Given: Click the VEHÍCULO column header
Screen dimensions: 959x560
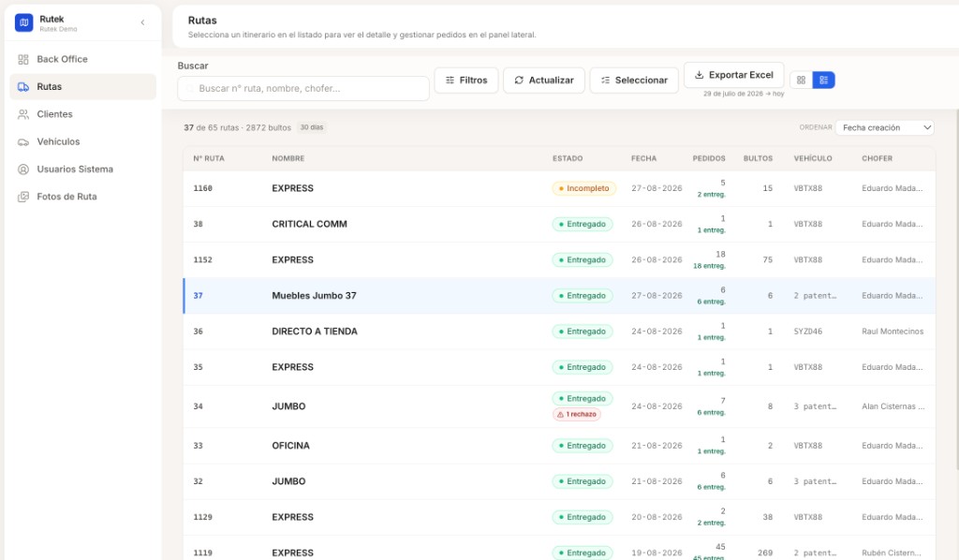Looking at the screenshot, I should pyautogui.click(x=813, y=158).
